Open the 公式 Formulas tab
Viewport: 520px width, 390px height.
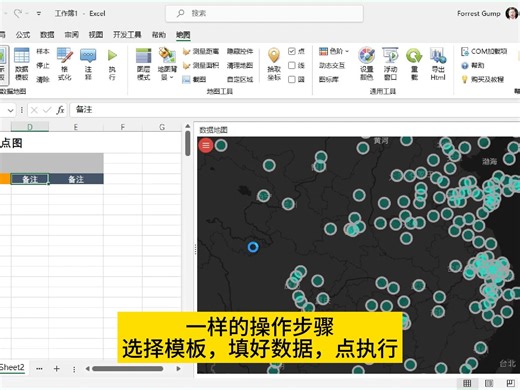[23, 35]
